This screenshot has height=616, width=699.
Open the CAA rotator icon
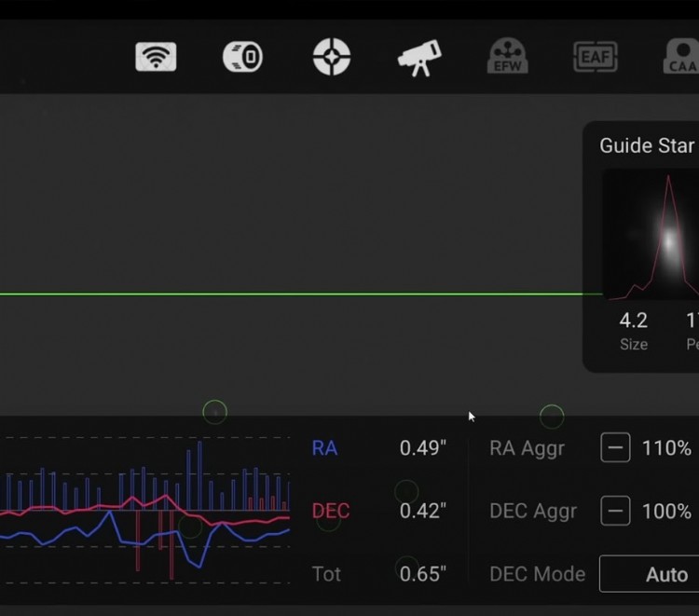click(680, 57)
